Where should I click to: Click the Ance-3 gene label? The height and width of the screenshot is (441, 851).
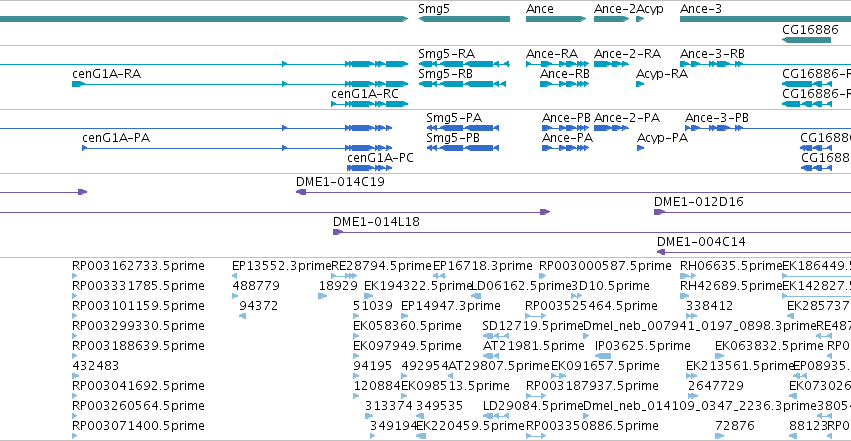click(701, 9)
